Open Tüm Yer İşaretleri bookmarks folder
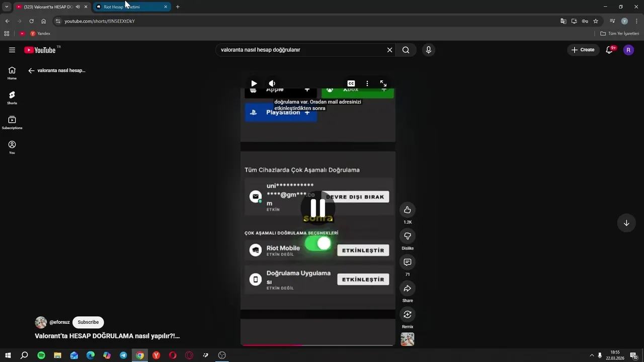The width and height of the screenshot is (644, 362). tap(620, 34)
